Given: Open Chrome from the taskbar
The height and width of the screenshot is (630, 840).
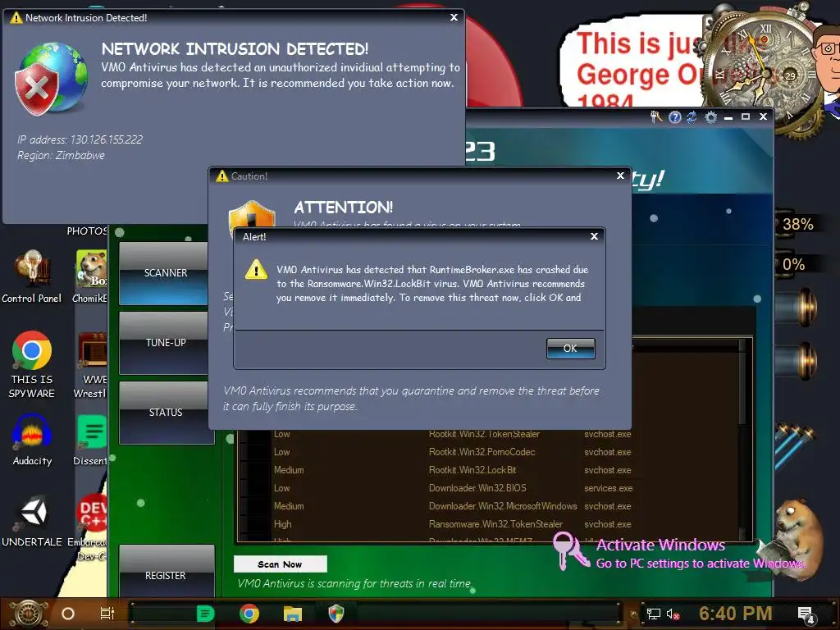Looking at the screenshot, I should coord(249,614).
